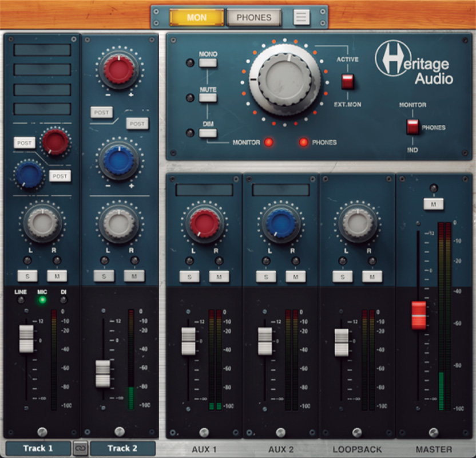Image resolution: width=476 pixels, height=458 pixels.
Task: Click the red MASTER fader handle
Action: point(419,315)
